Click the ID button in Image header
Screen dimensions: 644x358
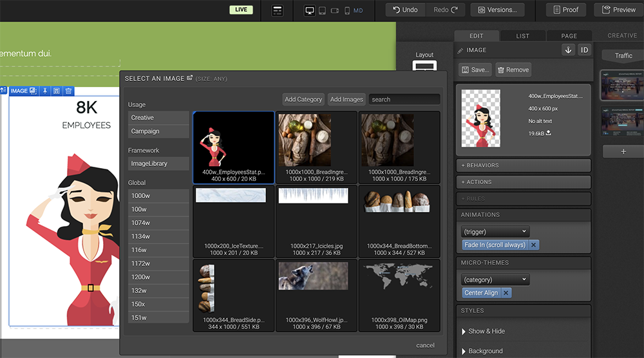[584, 50]
